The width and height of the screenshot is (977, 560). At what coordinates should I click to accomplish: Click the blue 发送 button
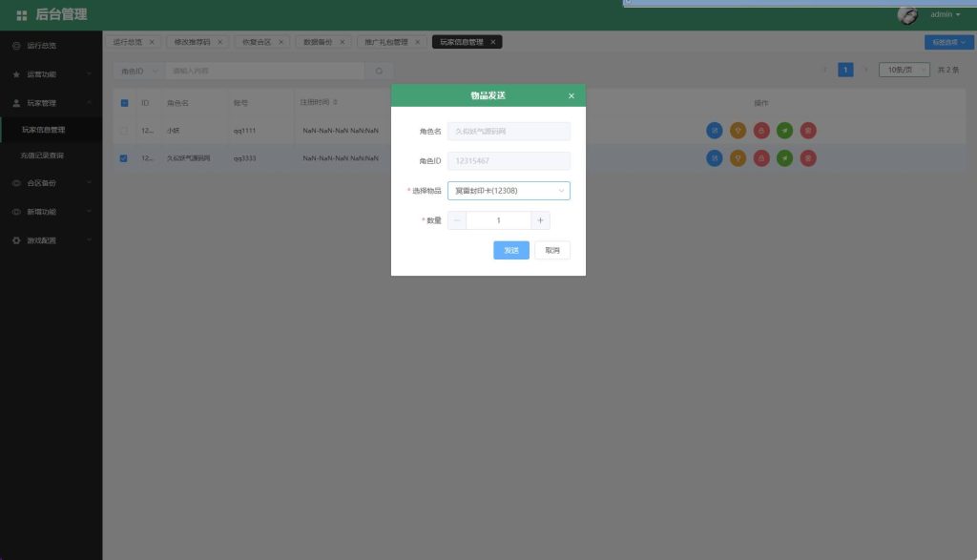pyautogui.click(x=510, y=250)
